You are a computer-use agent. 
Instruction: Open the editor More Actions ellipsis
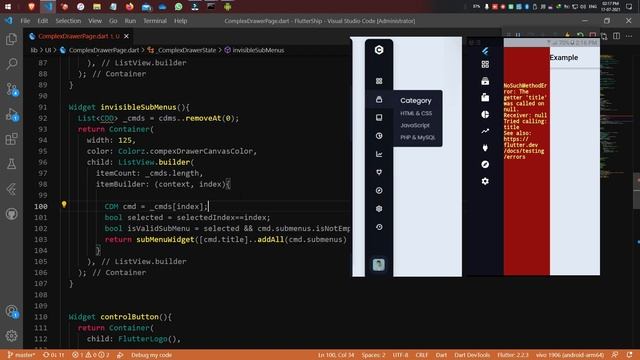[629, 36]
